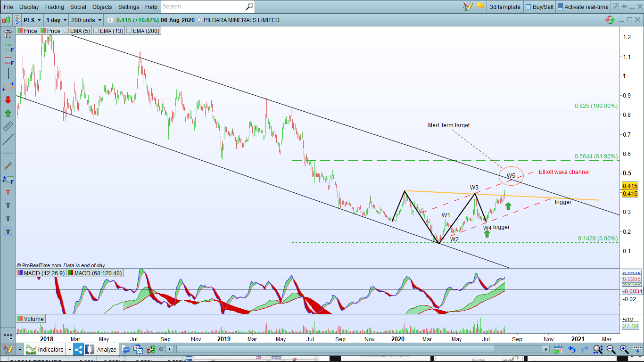Select the diagonal trend line tool
This screenshot has height=362, width=644.
(8, 140)
